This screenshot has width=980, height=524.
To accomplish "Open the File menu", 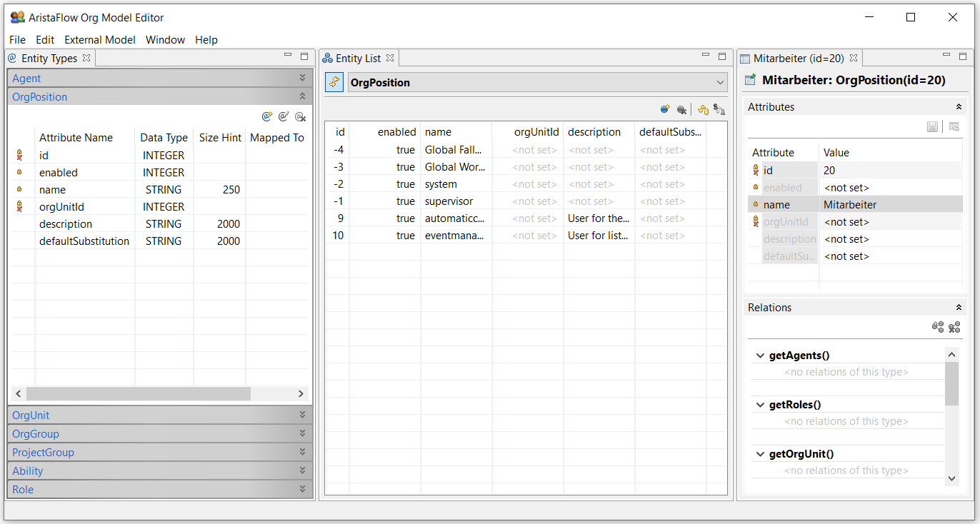I will (17, 40).
